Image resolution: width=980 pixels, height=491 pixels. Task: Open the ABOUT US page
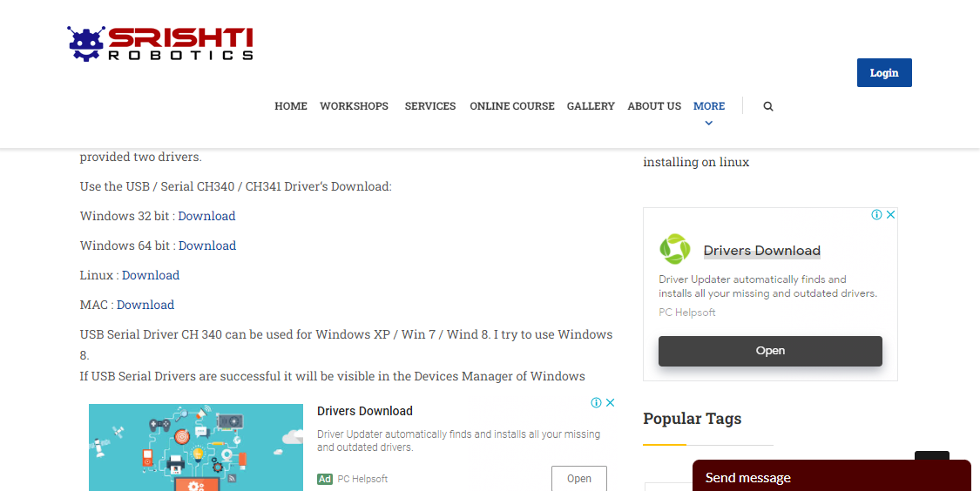click(654, 106)
